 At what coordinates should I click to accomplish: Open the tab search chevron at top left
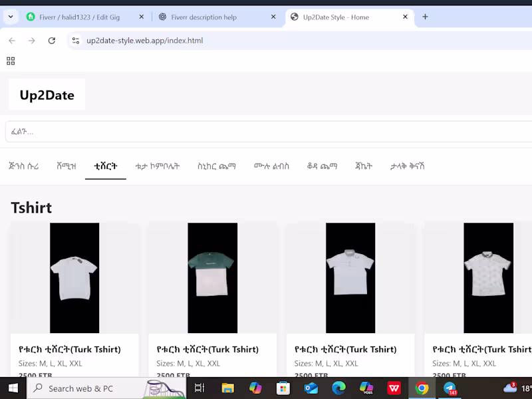[x=9, y=17]
